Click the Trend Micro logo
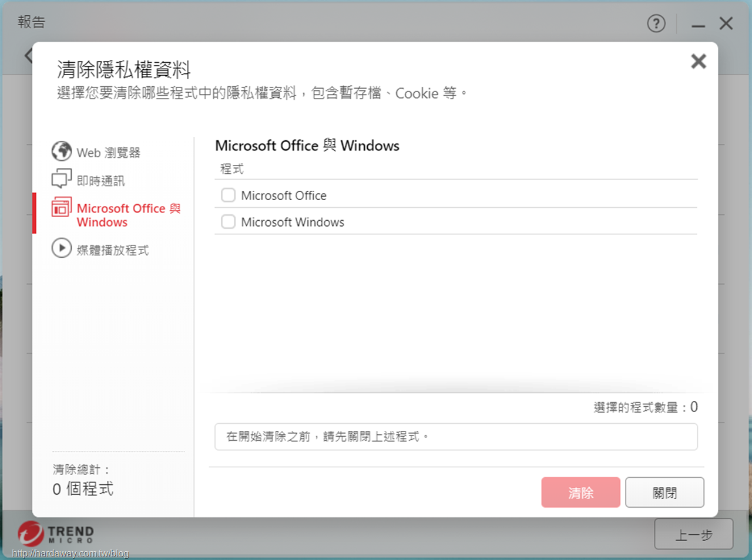 [x=56, y=533]
